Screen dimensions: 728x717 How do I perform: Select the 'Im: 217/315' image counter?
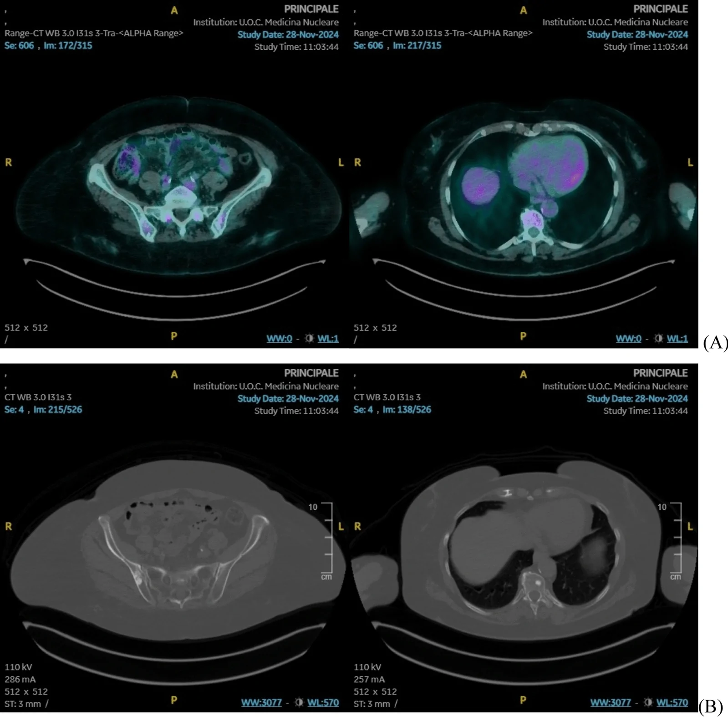[x=417, y=46]
